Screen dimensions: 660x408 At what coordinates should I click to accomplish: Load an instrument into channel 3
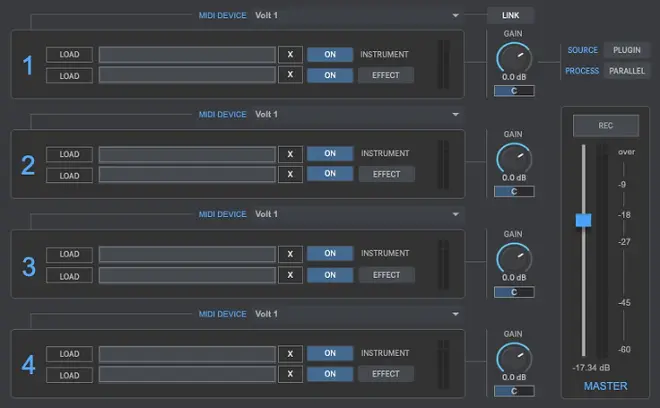[69, 254]
